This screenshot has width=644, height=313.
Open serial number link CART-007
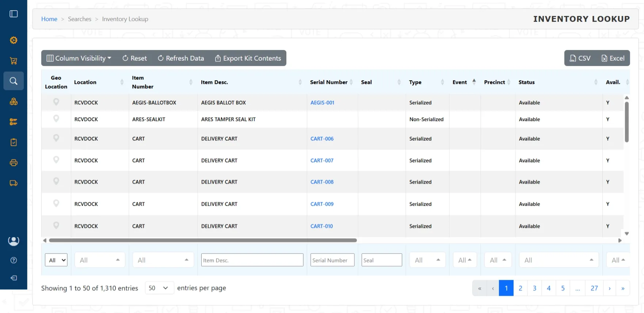click(322, 161)
